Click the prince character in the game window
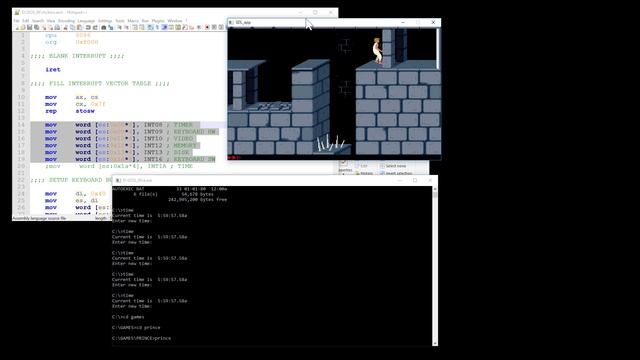Screen dimensions: 640x360 click(x=377, y=51)
